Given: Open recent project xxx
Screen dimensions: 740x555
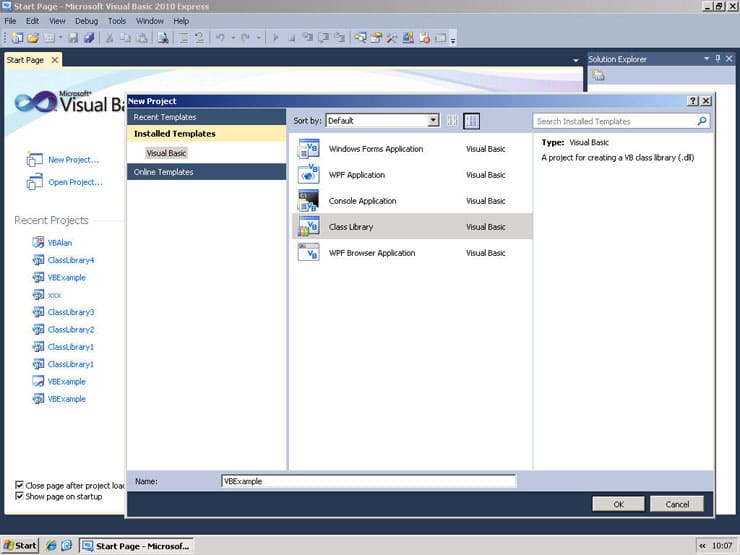Looking at the screenshot, I should coord(54,295).
